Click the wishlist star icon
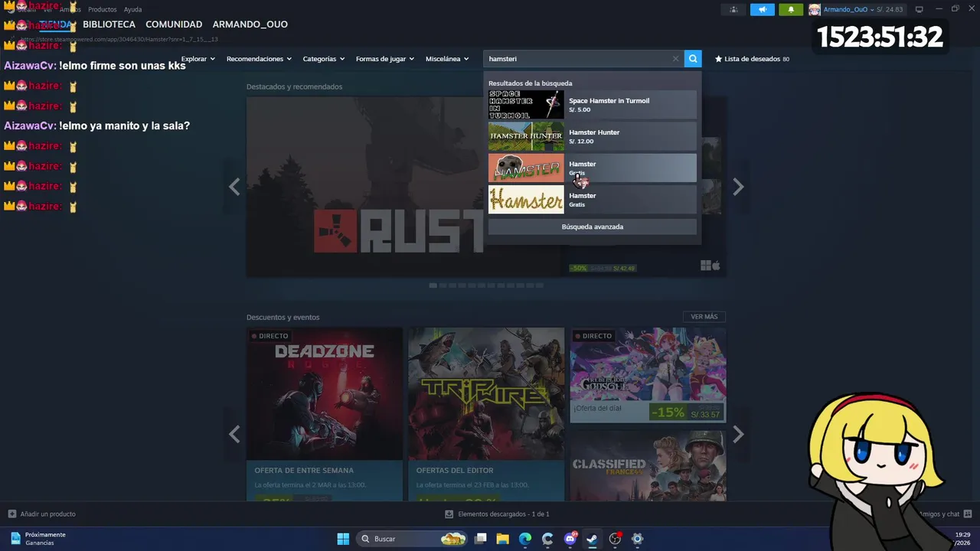 click(718, 59)
